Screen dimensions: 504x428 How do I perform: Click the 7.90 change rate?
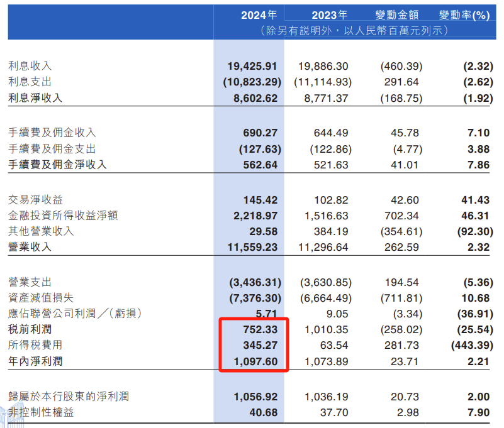[478, 412]
